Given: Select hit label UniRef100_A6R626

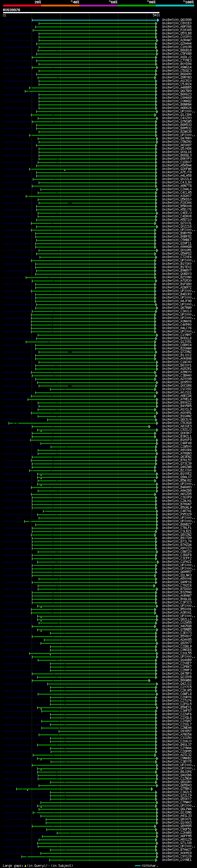Looking at the screenshot, I should (x=177, y=108).
